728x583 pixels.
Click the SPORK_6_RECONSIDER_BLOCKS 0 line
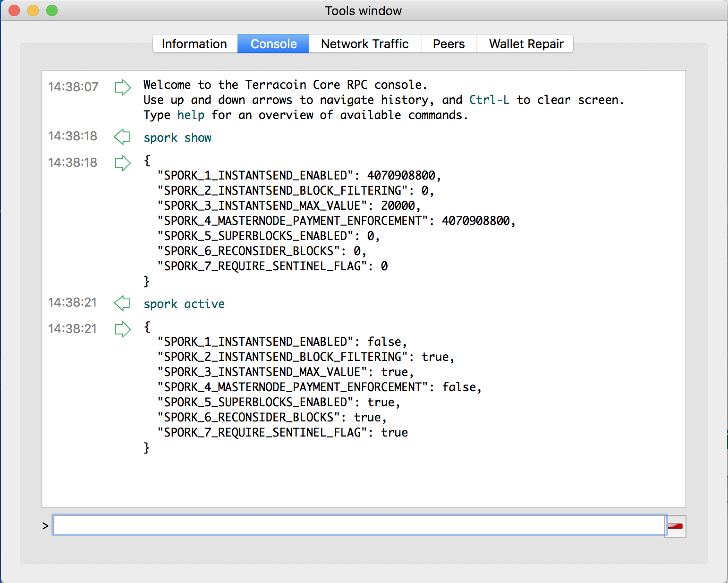[262, 251]
